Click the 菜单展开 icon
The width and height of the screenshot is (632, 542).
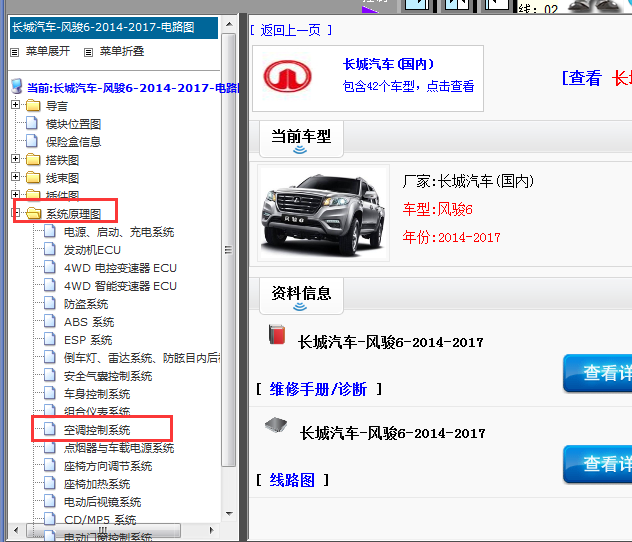click(x=15, y=52)
